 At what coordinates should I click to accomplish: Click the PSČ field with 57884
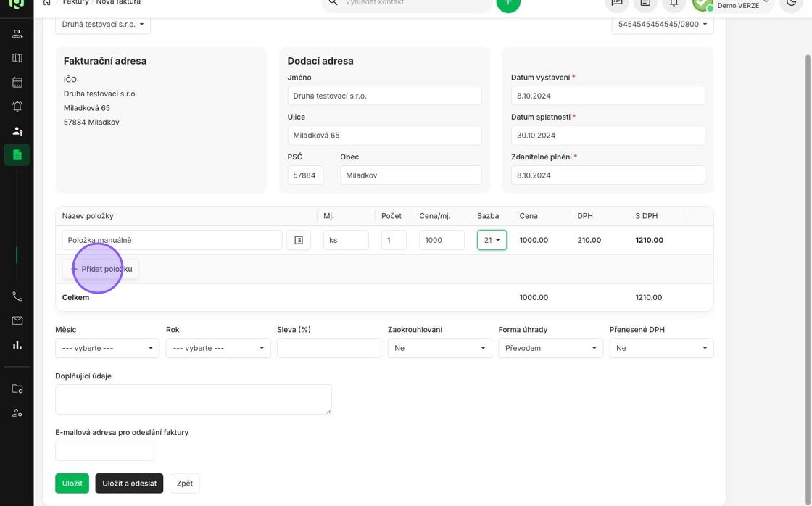pyautogui.click(x=305, y=175)
